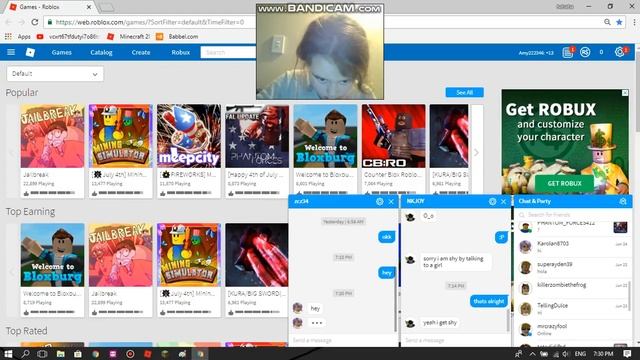Open settings gear of the NKJOY chat
The width and height of the screenshot is (640, 360).
coord(492,201)
